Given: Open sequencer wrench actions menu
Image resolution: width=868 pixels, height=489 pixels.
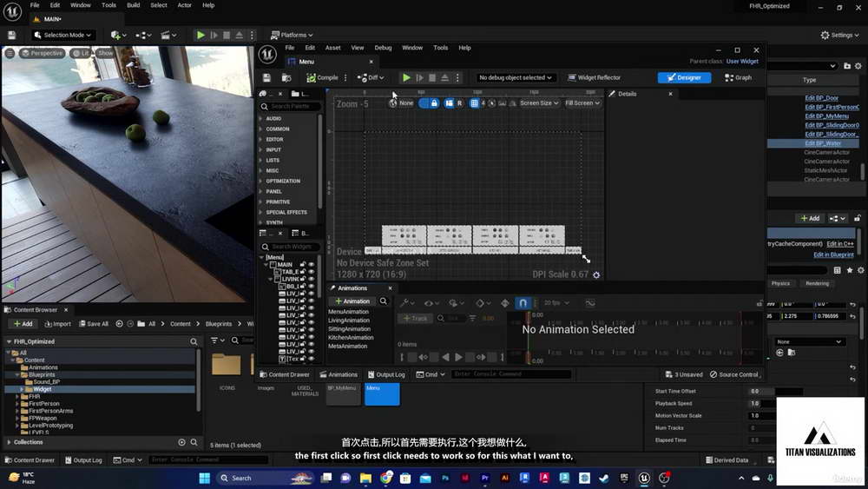Looking at the screenshot, I should point(407,303).
